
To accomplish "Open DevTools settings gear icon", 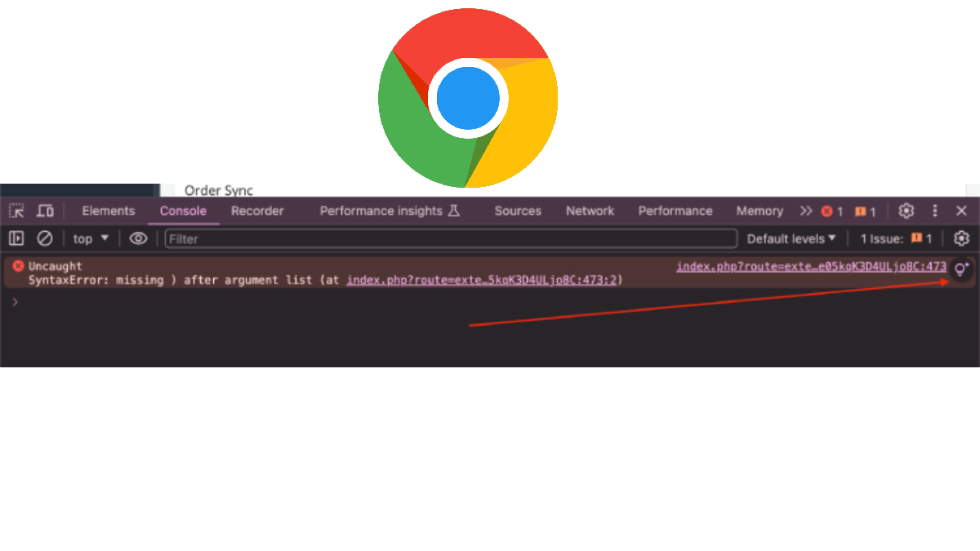I will point(906,211).
